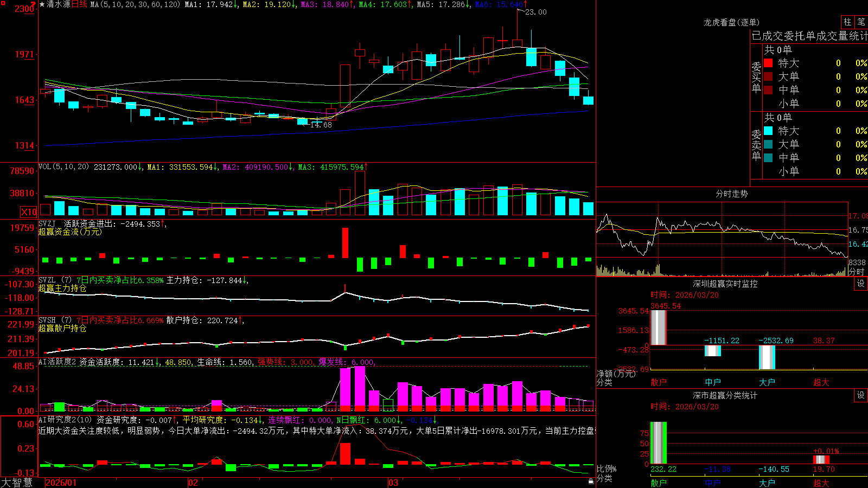
Task: Click the SVZJ indicator label
Action: click(x=47, y=223)
